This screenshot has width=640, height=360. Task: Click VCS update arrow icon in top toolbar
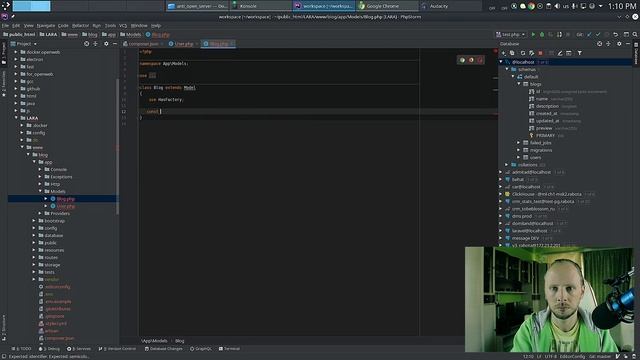(x=589, y=35)
